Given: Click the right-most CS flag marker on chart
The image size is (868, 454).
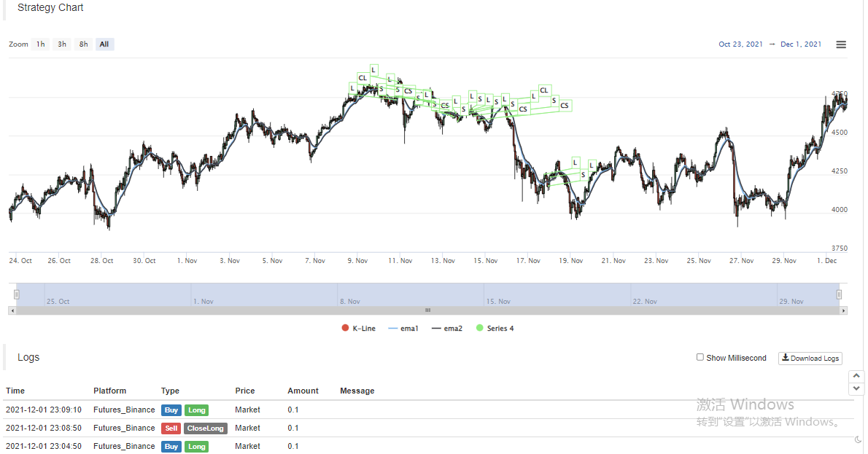Looking at the screenshot, I should click(x=564, y=106).
